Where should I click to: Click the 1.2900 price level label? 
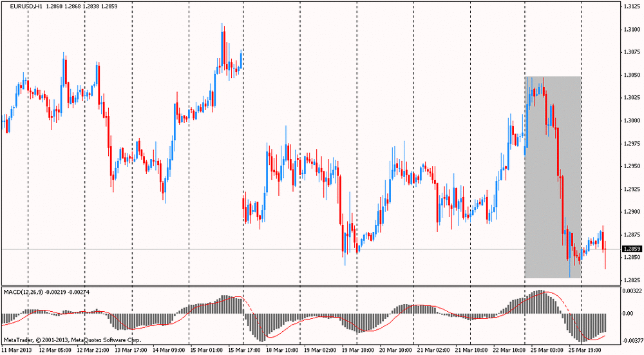632,212
